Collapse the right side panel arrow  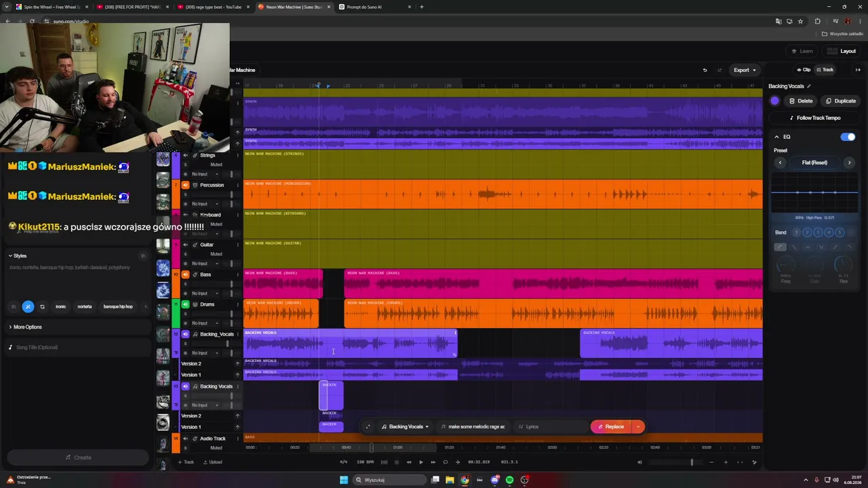click(858, 70)
